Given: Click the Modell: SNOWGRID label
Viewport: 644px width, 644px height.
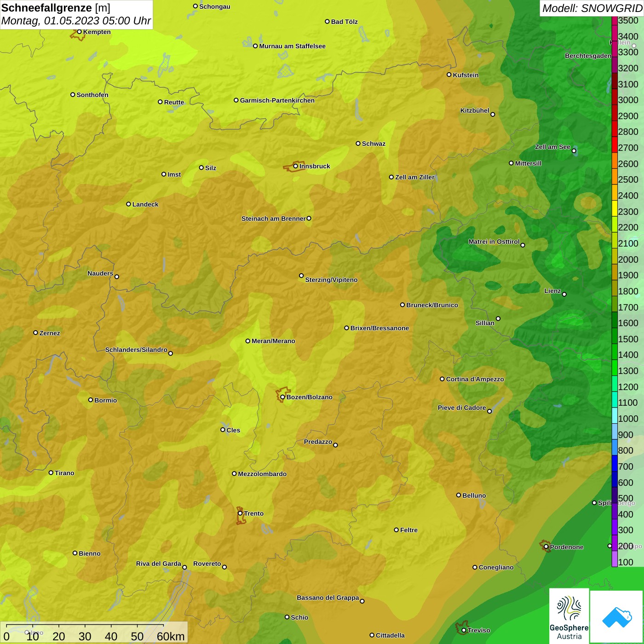Looking at the screenshot, I should 592,8.
